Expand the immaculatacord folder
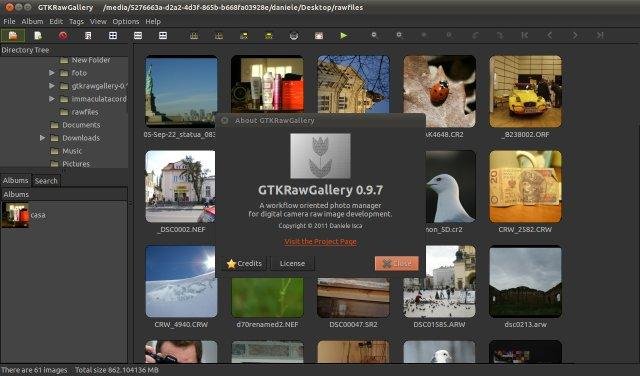 click(51, 99)
